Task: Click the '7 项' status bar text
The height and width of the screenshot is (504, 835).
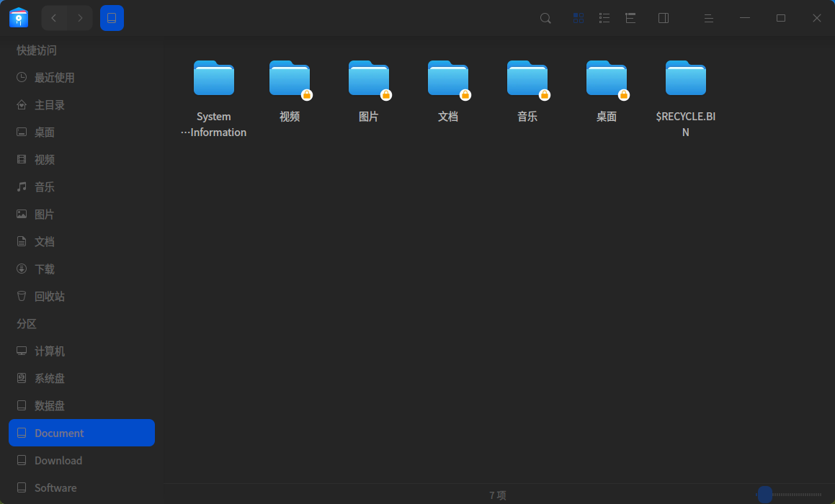Action: [497, 495]
